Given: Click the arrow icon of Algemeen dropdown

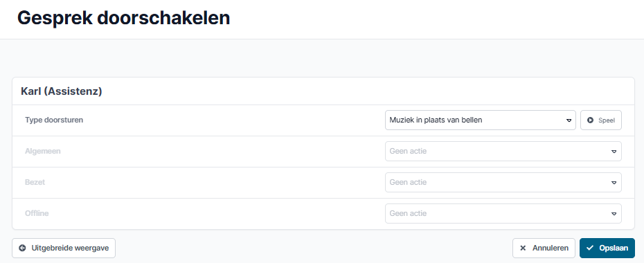Looking at the screenshot, I should [614, 152].
